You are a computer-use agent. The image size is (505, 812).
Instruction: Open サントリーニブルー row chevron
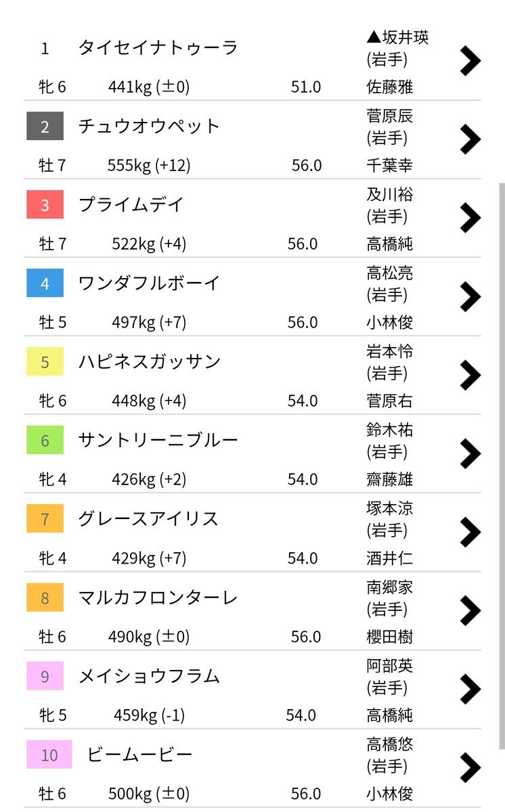pyautogui.click(x=470, y=453)
